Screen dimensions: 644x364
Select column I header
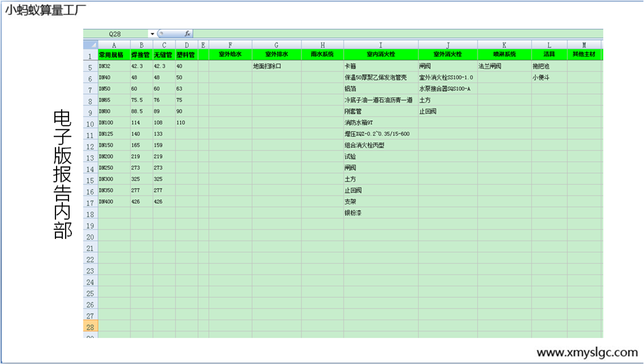coord(380,45)
